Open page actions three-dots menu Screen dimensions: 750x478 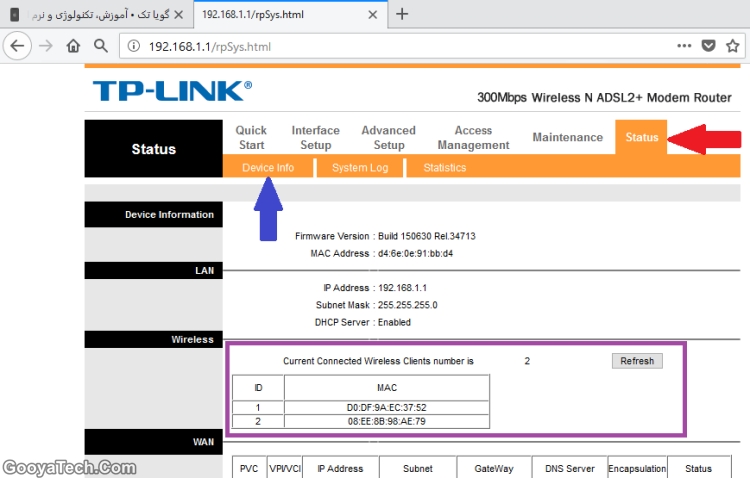click(684, 46)
